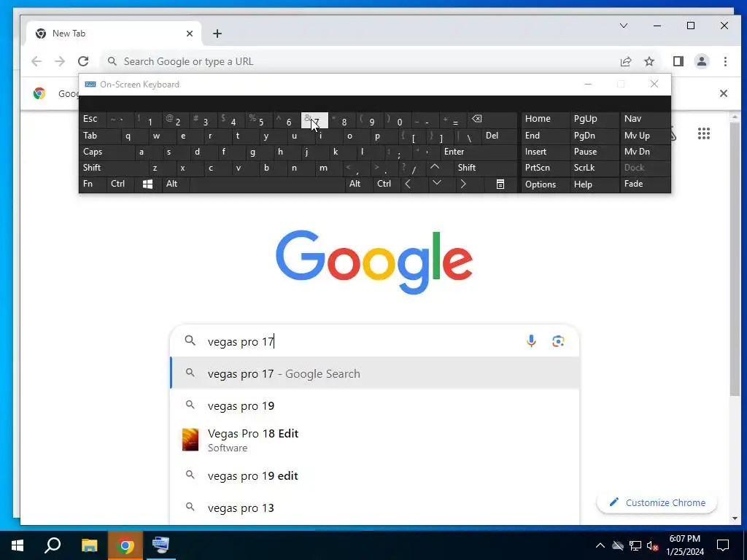
Task: Search by voice microphone icon
Action: point(531,341)
